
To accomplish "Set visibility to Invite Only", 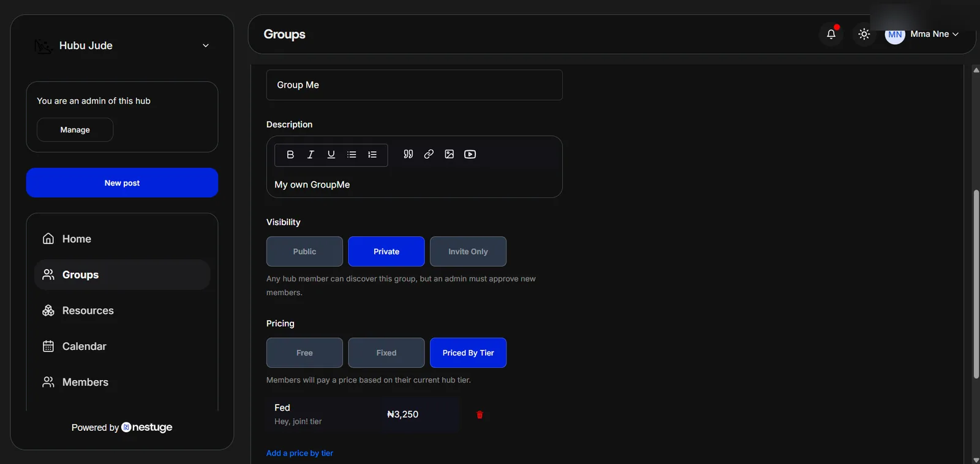I will 468,251.
